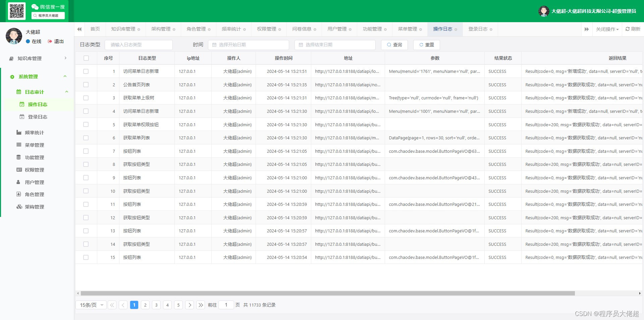The height and width of the screenshot is (320, 644).
Task: Close the 菜单管理 tab via its dot icon
Action: (x=421, y=30)
